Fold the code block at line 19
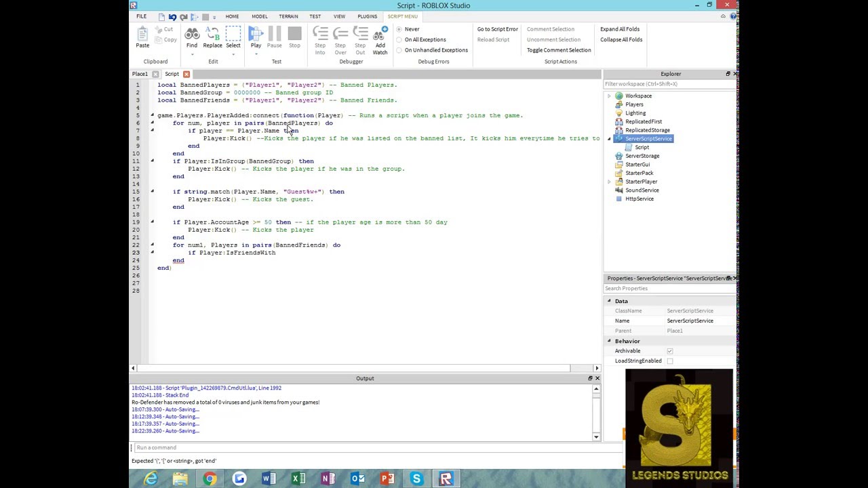868x488 pixels. pyautogui.click(x=152, y=222)
